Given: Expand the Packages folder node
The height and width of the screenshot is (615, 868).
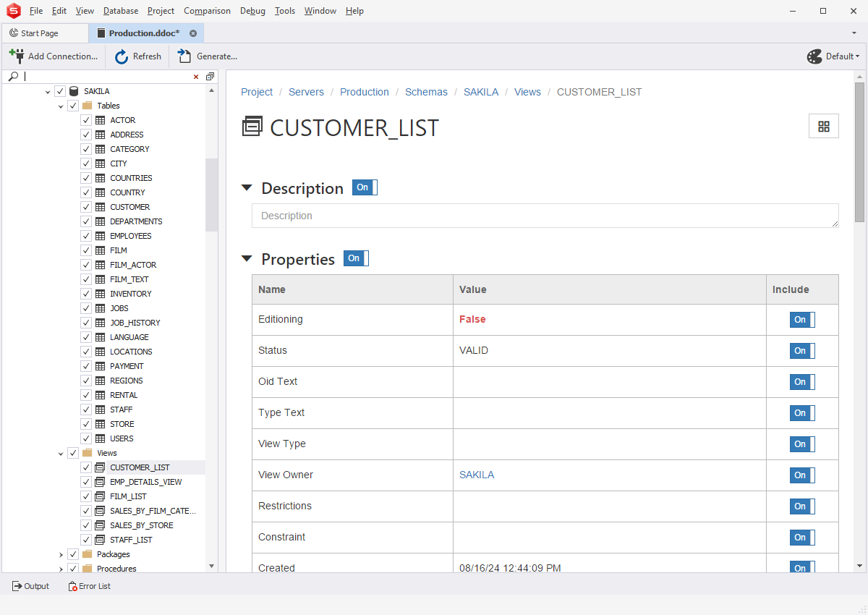Looking at the screenshot, I should coord(61,554).
